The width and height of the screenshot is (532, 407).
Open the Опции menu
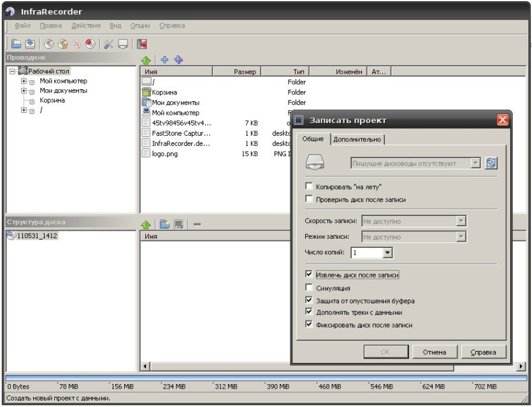tap(140, 25)
